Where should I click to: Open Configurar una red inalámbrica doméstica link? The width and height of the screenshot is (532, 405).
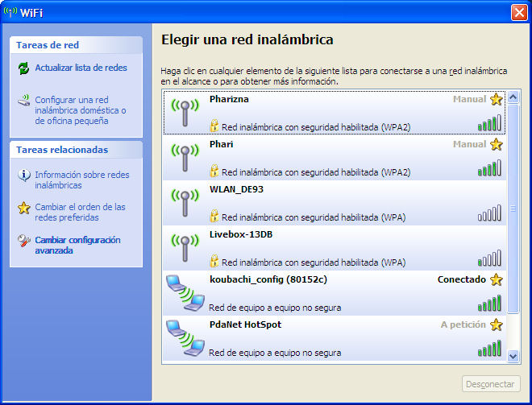pyautogui.click(x=81, y=110)
